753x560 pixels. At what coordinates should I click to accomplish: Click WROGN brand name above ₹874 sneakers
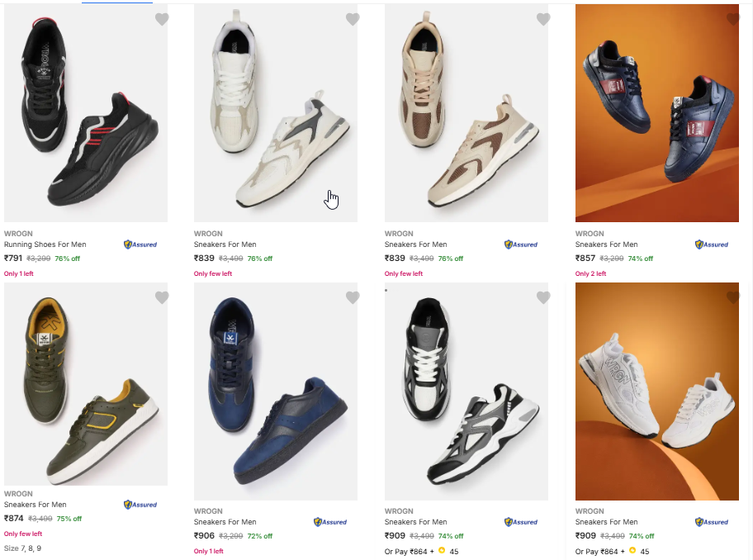tap(19, 494)
